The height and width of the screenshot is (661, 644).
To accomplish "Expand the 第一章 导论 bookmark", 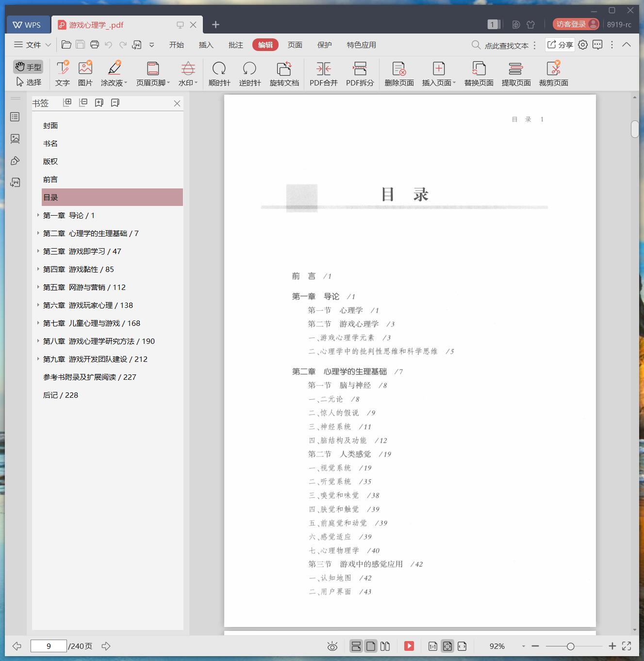I will 38,215.
